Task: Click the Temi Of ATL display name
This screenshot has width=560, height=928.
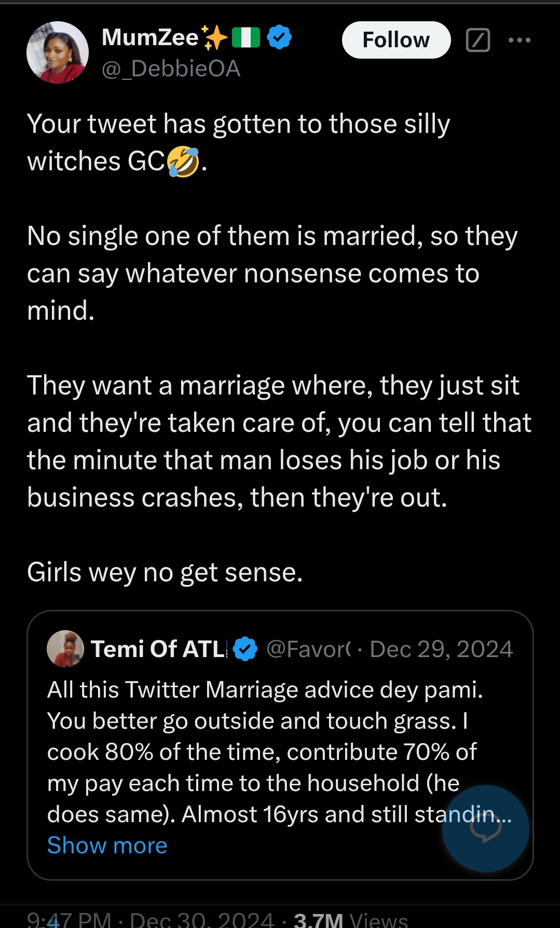Action: (x=158, y=649)
